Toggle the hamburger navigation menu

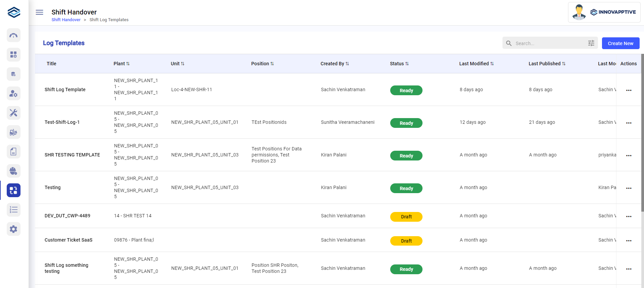39,12
